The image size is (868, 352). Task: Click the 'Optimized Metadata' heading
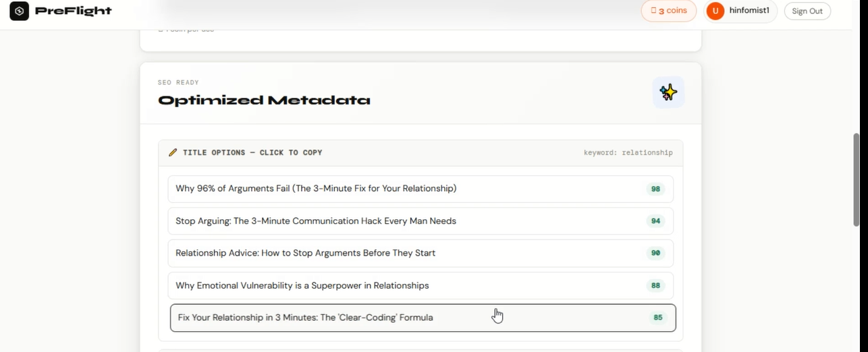point(264,100)
